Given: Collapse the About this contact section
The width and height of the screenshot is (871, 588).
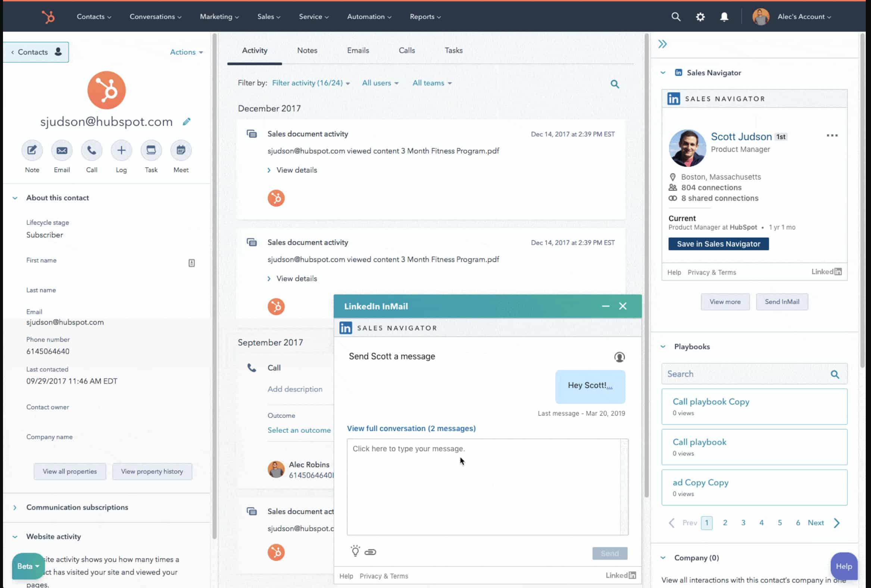Looking at the screenshot, I should (x=15, y=197).
